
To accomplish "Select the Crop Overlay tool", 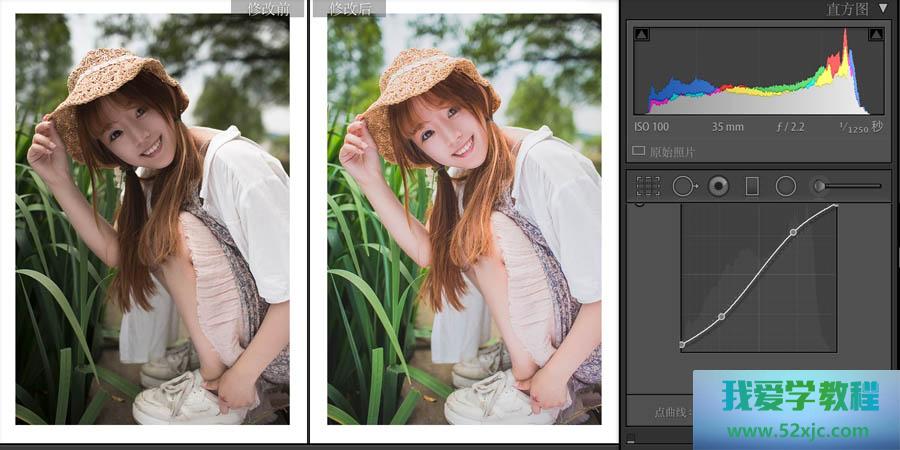I will pyautogui.click(x=648, y=186).
